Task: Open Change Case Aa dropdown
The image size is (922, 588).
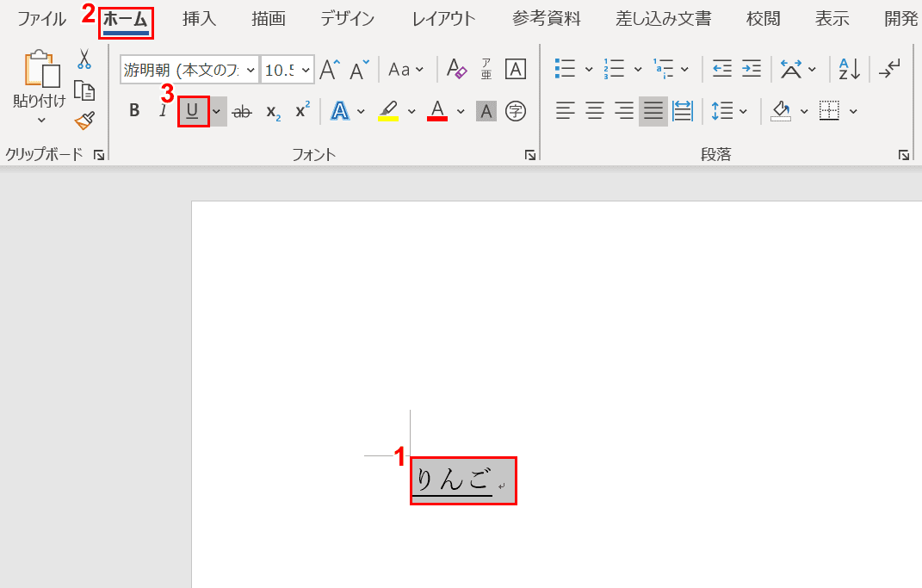Action: pos(405,70)
